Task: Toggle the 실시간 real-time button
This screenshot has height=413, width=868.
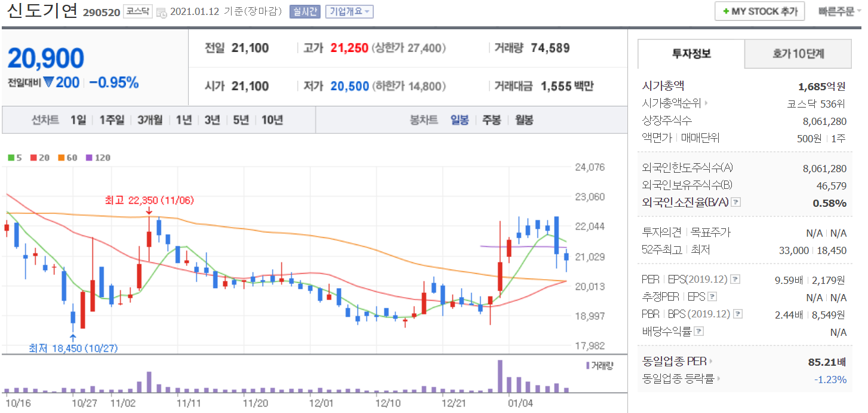Action: point(305,12)
